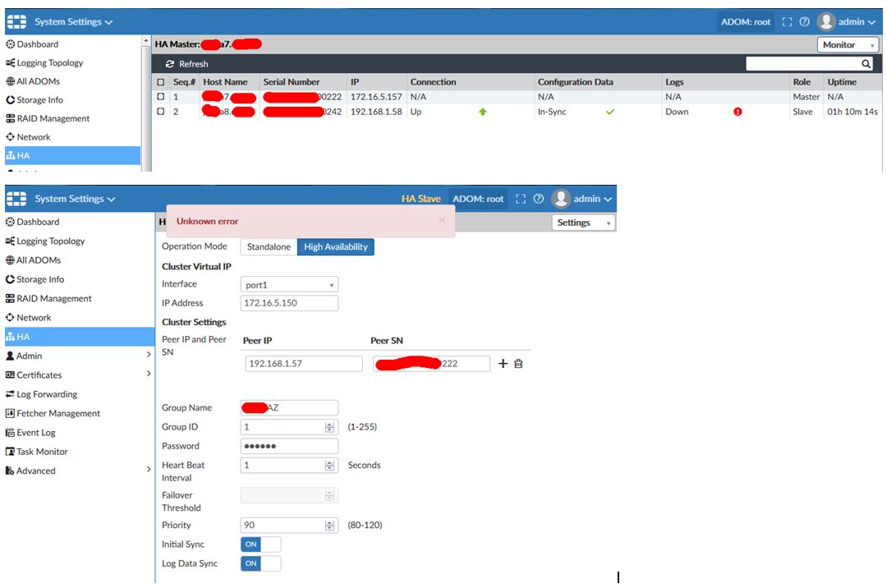
Task: Click the add peer plus icon
Action: [x=503, y=364]
